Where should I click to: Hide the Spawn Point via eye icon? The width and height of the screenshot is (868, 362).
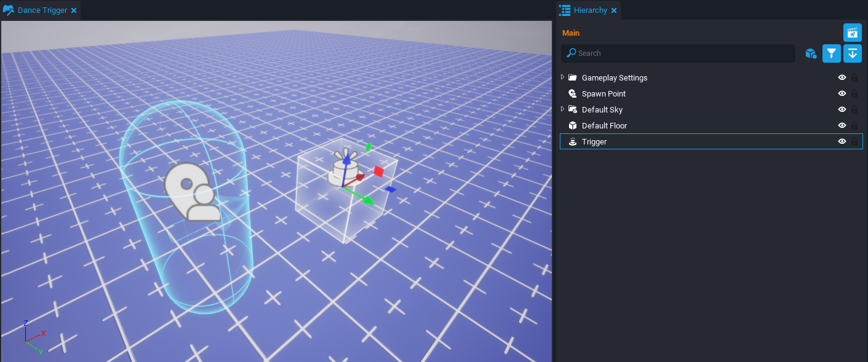(842, 93)
